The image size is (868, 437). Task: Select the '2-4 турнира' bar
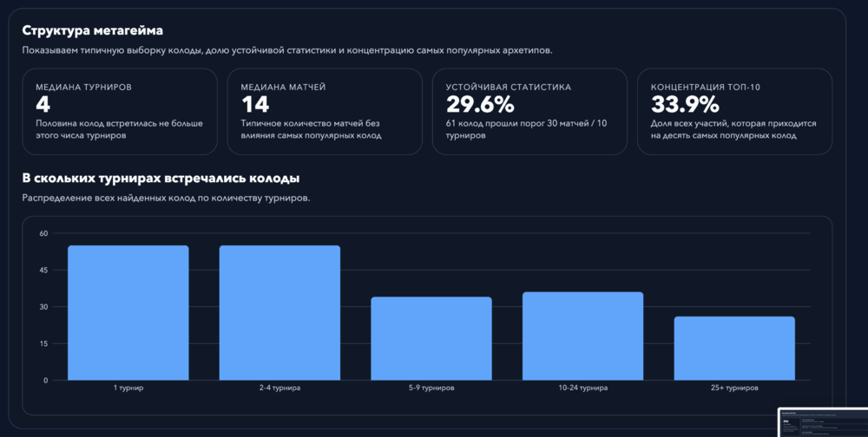click(x=279, y=312)
